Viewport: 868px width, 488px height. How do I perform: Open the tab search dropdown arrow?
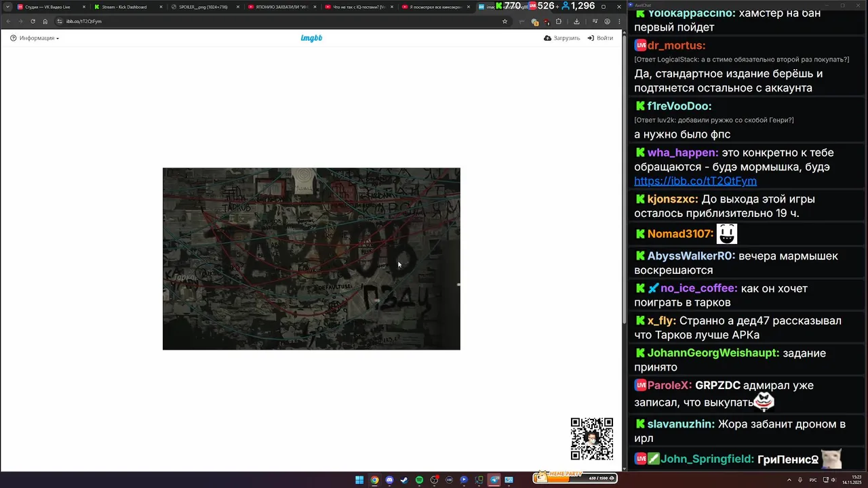pyautogui.click(x=7, y=7)
